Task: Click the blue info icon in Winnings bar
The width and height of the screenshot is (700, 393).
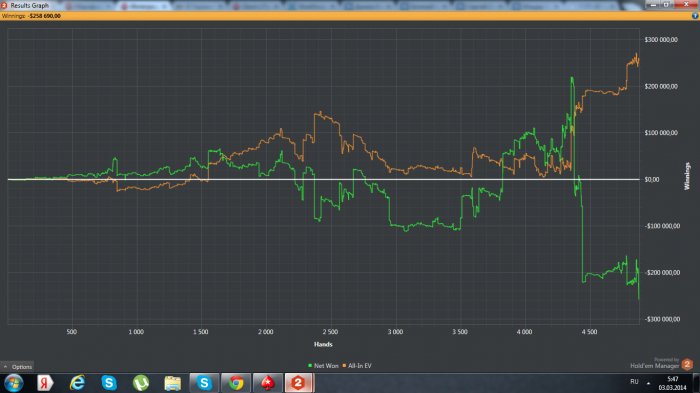Action: coord(695,16)
